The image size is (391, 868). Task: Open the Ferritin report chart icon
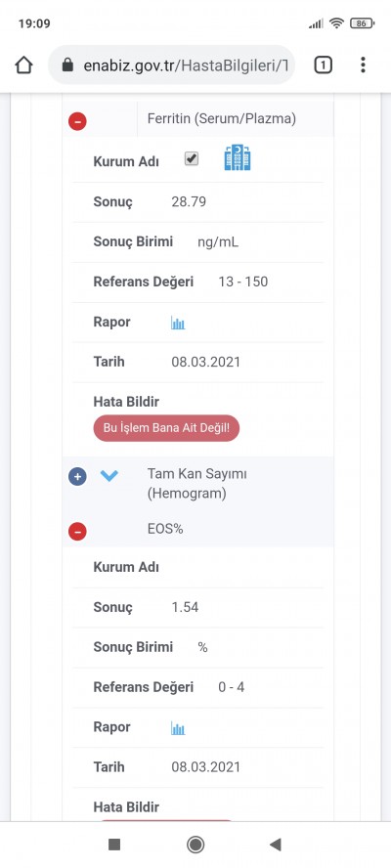pos(178,323)
